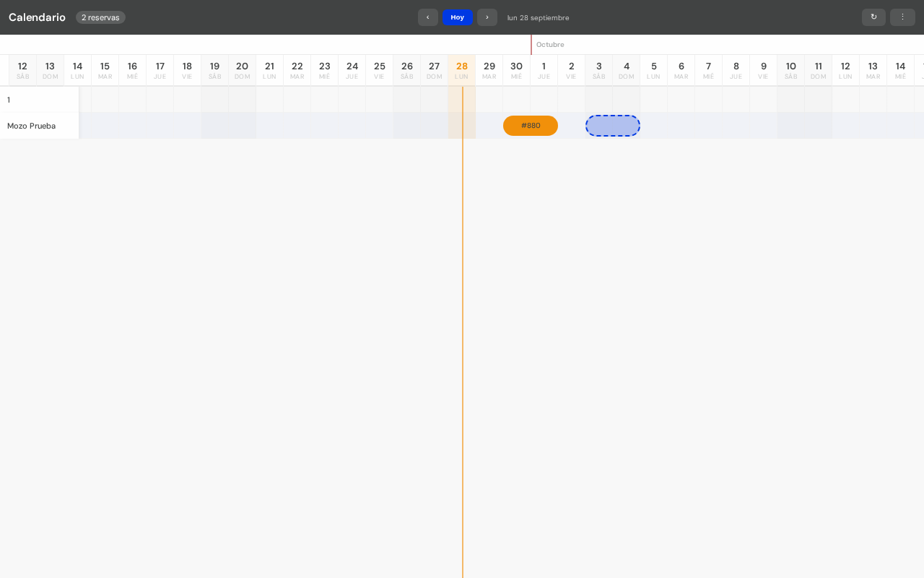Screen dimensions: 924x578
Task: Jump to today with Hoy button
Action: [458, 17]
